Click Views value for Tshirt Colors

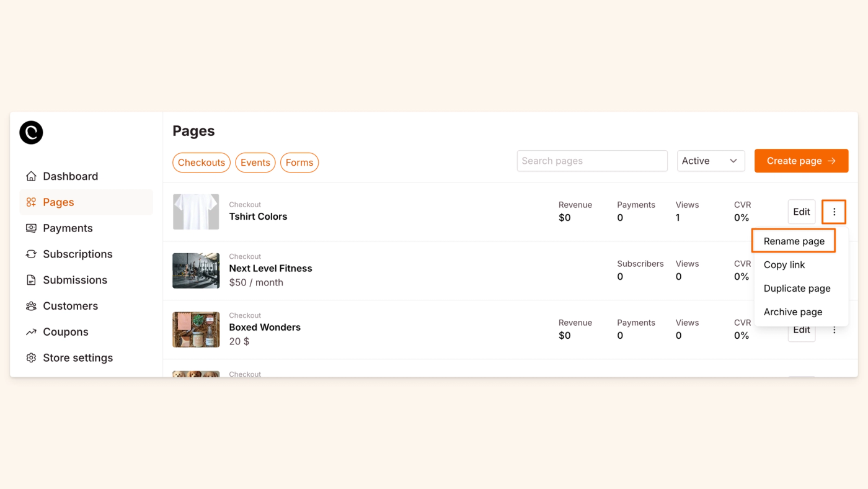678,218
